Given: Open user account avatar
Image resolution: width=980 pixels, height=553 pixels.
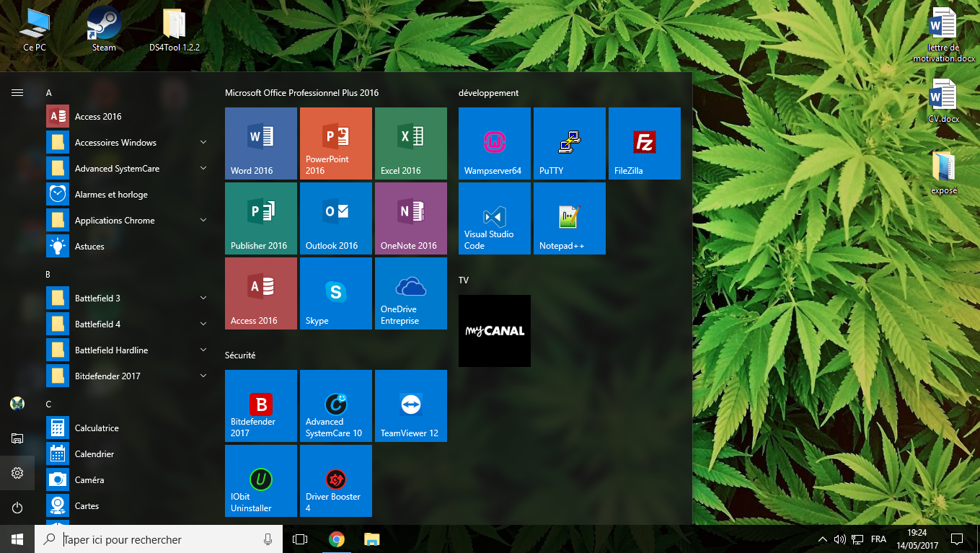Looking at the screenshot, I should coord(17,404).
